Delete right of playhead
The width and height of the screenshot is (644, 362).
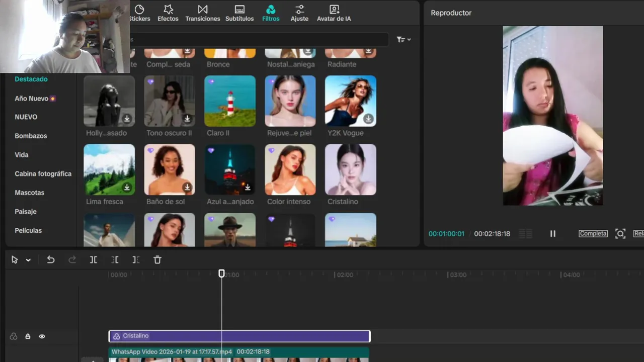pyautogui.click(x=136, y=260)
